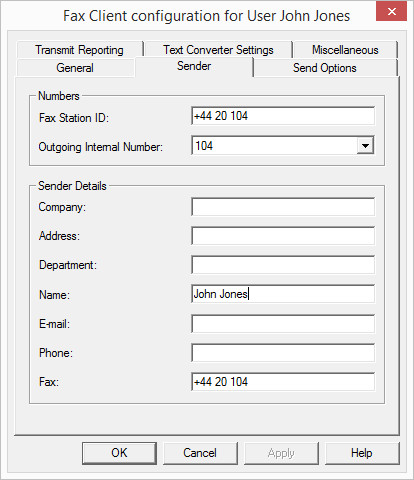
Task: Place cursor in the E-mail field
Action: (x=283, y=324)
